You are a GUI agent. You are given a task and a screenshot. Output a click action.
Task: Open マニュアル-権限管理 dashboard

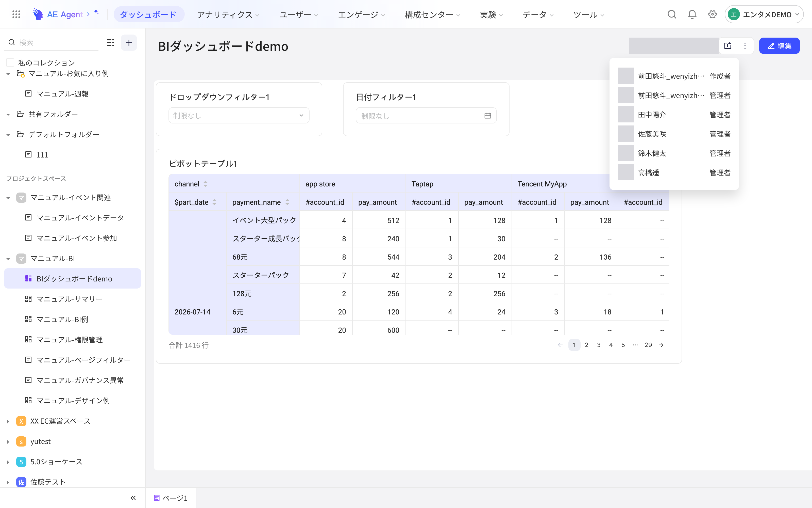tap(70, 340)
